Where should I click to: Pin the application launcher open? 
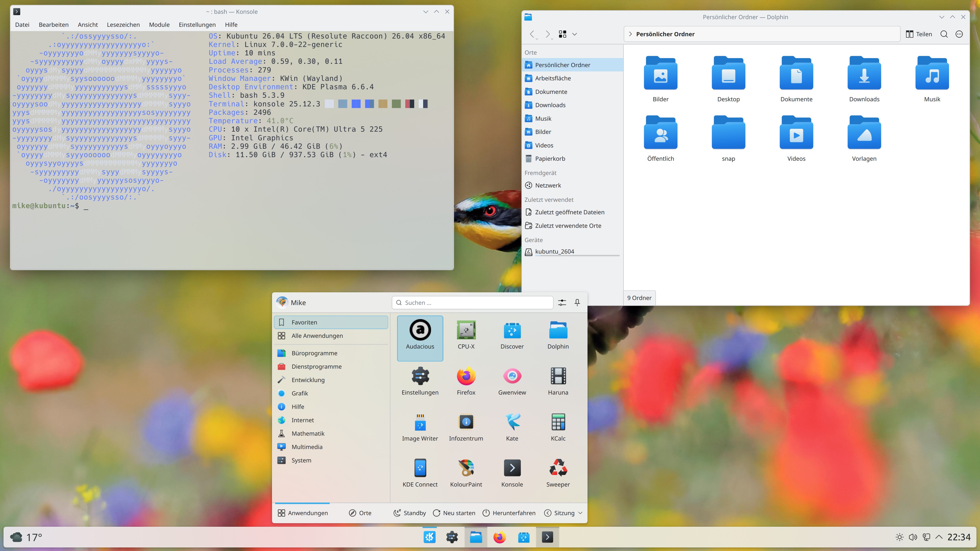click(577, 303)
